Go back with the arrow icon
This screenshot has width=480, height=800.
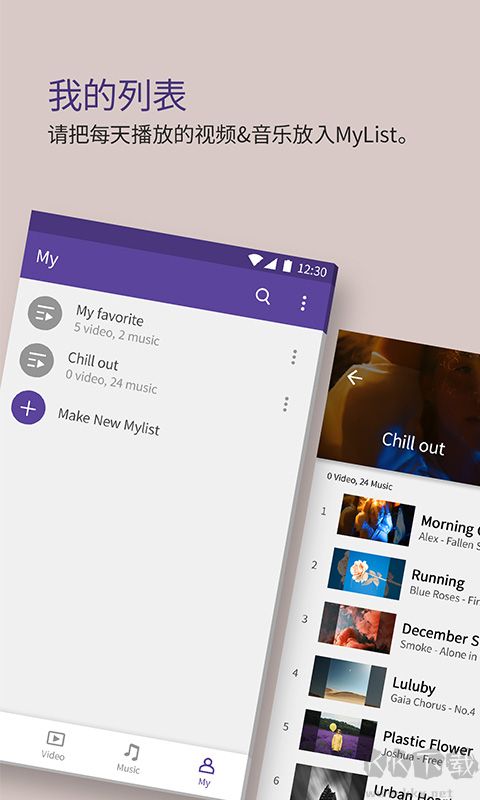tap(354, 378)
